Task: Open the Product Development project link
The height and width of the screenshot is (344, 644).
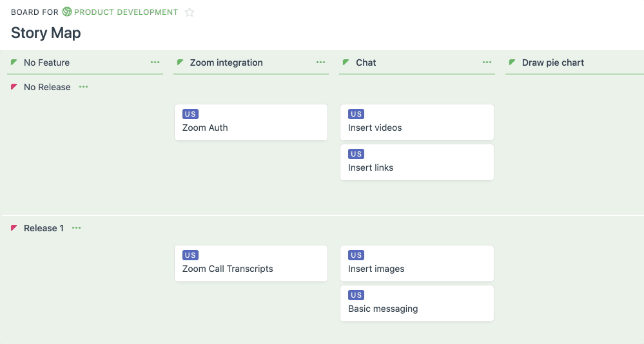Action: pos(126,12)
